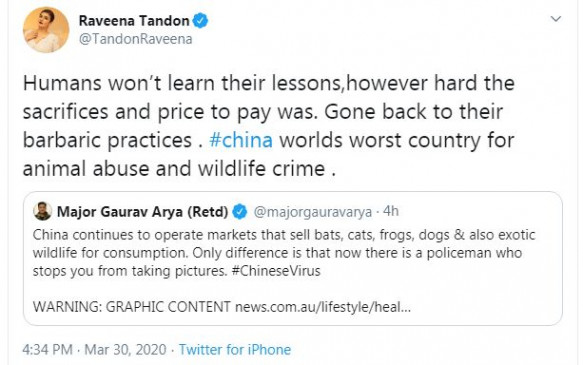The image size is (583, 365).
Task: Open the news.com.au article link
Action: click(323, 307)
